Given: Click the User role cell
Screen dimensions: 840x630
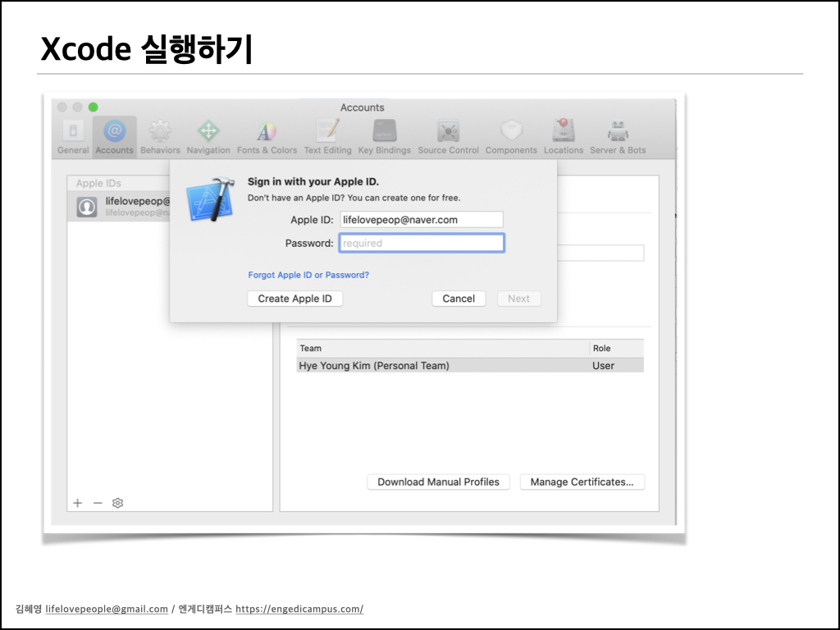Looking at the screenshot, I should [x=603, y=365].
